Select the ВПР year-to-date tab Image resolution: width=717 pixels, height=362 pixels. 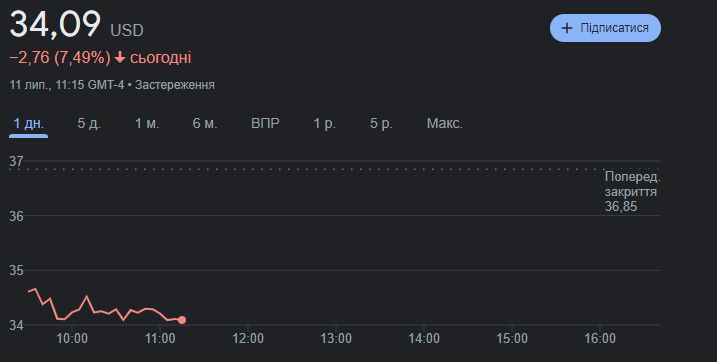pyautogui.click(x=265, y=123)
